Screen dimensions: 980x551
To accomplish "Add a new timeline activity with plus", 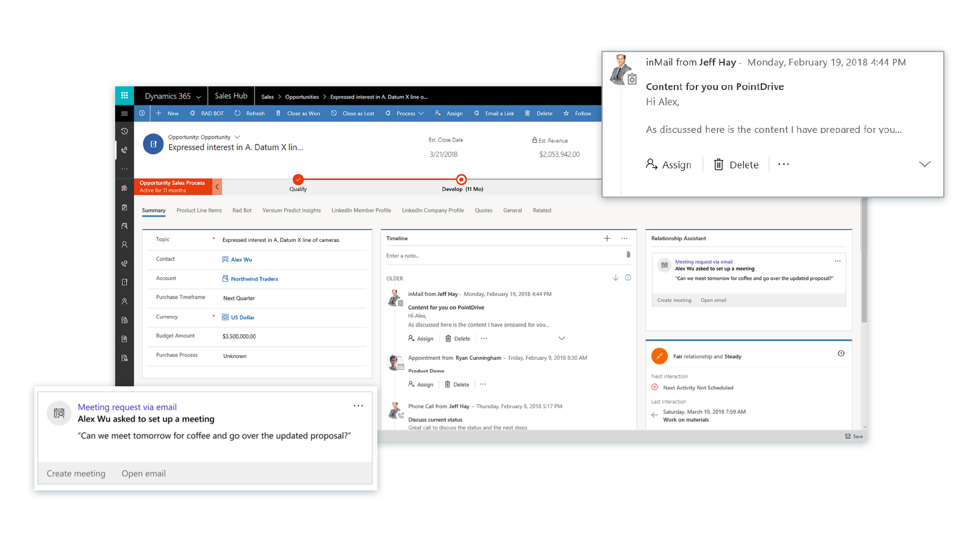I will click(607, 238).
